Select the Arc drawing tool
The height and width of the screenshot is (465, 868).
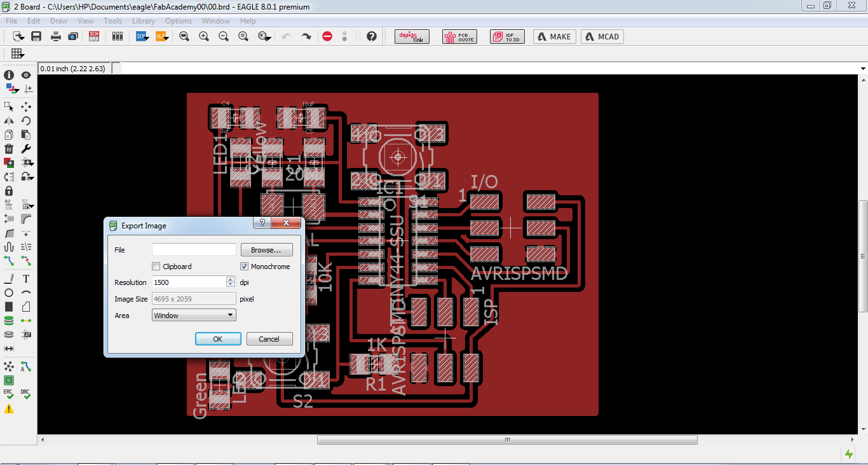pyautogui.click(x=26, y=293)
